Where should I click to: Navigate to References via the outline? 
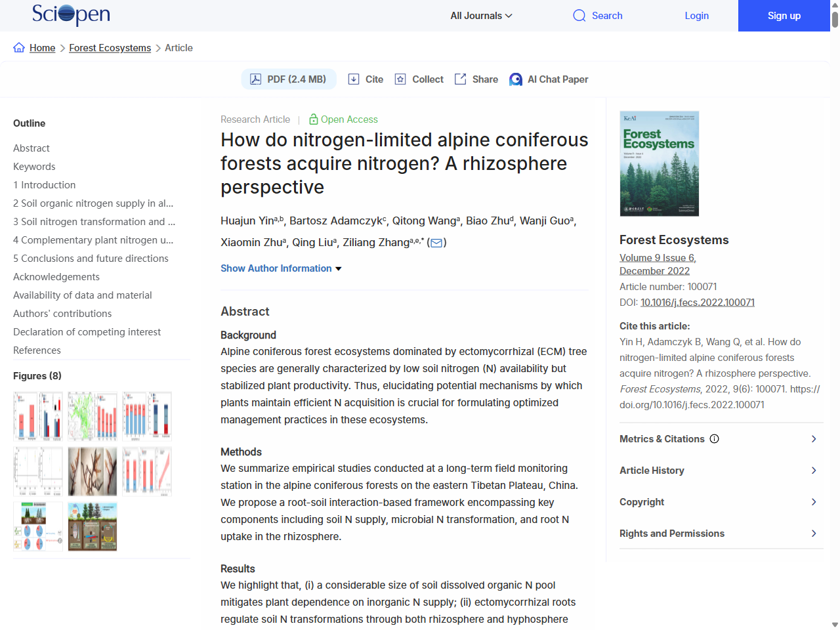tap(37, 350)
